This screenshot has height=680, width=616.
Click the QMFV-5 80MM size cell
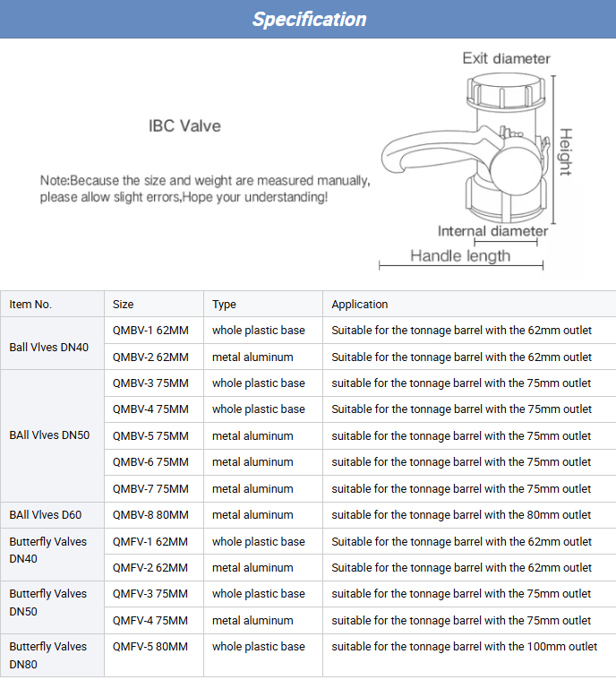[x=150, y=647]
